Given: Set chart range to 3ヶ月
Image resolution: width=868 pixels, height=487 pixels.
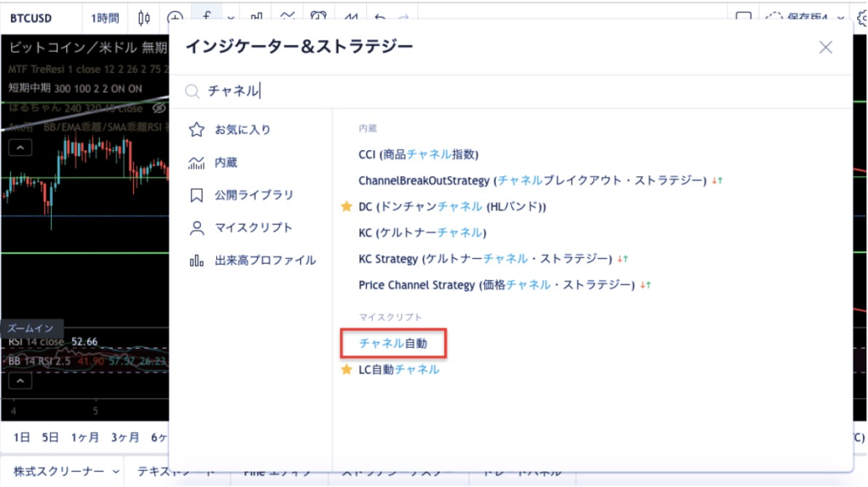Looking at the screenshot, I should click(x=125, y=438).
